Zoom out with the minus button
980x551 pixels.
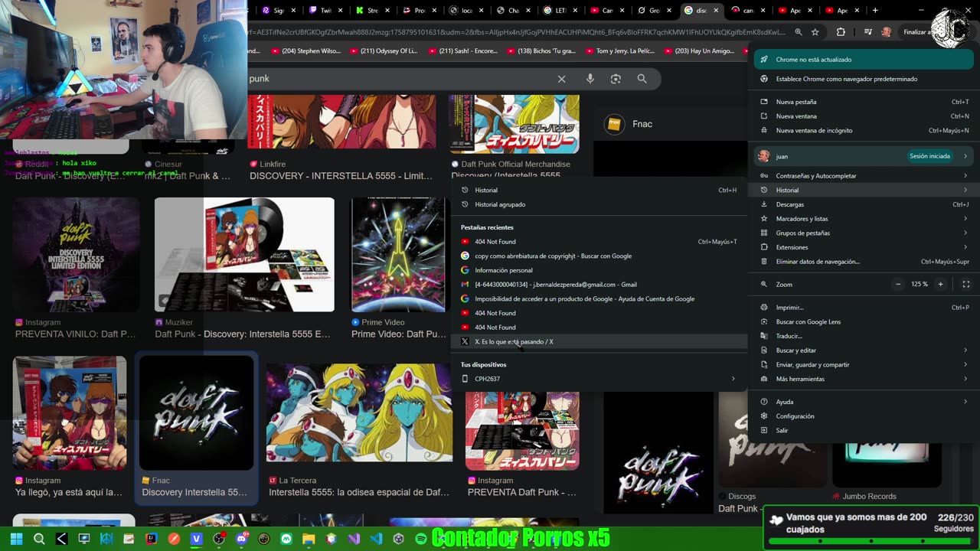pos(898,284)
